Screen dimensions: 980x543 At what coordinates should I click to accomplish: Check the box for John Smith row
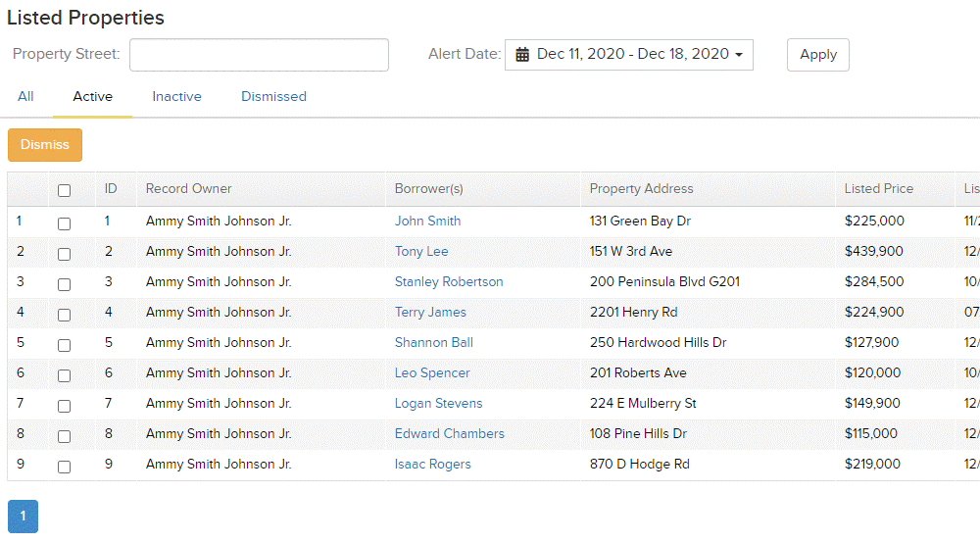64,223
